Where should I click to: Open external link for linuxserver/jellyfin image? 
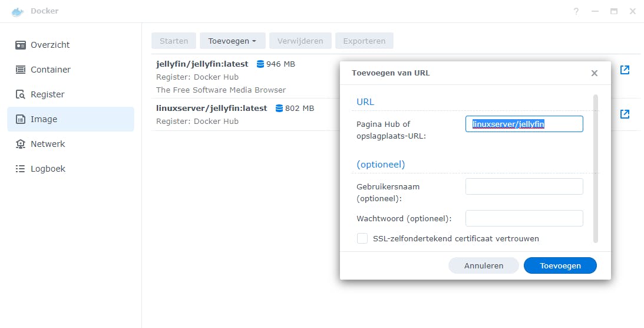coord(625,114)
